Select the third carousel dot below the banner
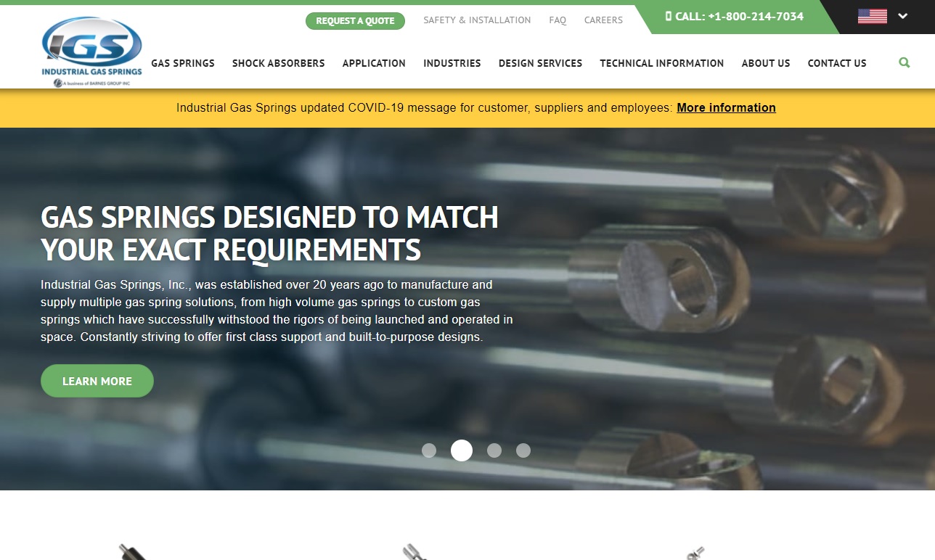The image size is (935, 560). pos(494,450)
